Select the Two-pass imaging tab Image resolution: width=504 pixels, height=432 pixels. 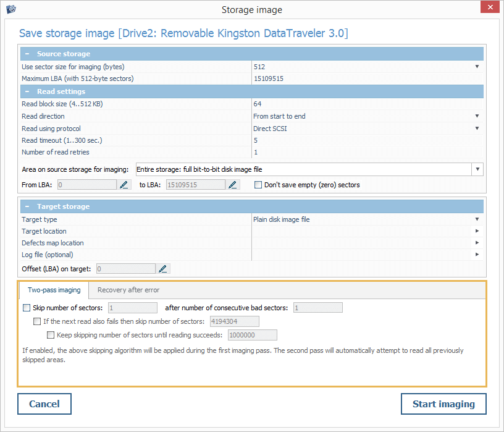pos(54,290)
